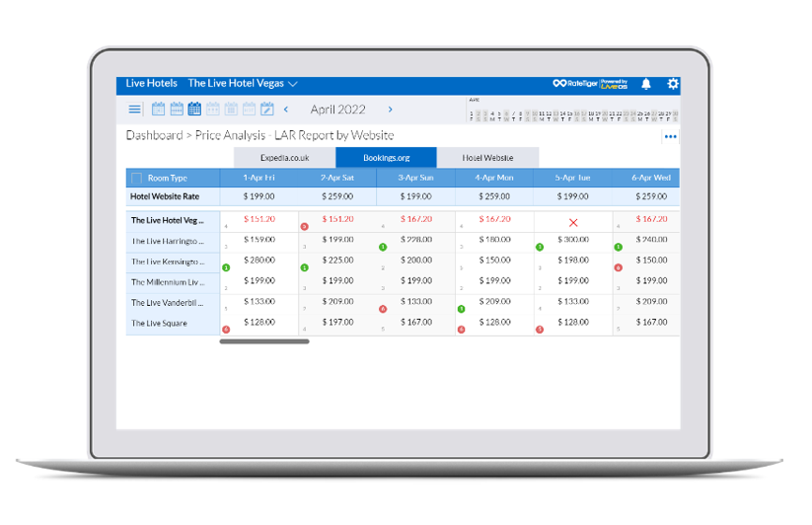Click the 5-Apr Tue column header
The image size is (812, 525).
coord(573,178)
